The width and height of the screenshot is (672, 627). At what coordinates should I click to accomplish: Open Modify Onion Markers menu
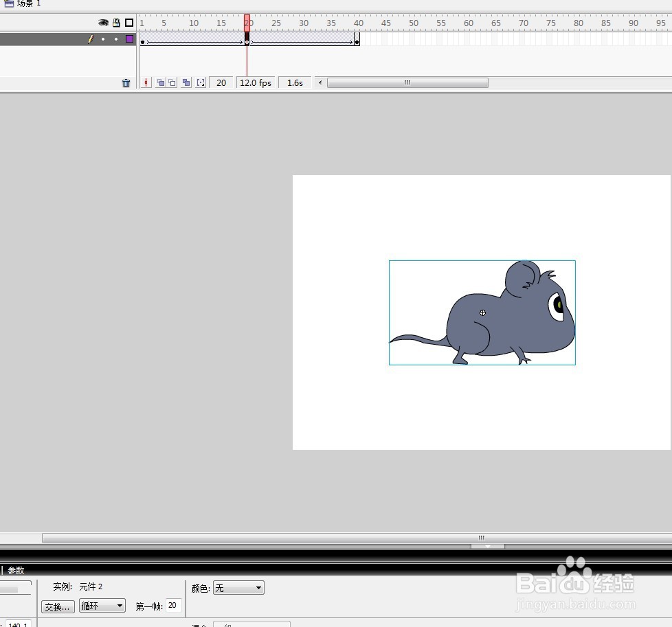click(x=201, y=82)
